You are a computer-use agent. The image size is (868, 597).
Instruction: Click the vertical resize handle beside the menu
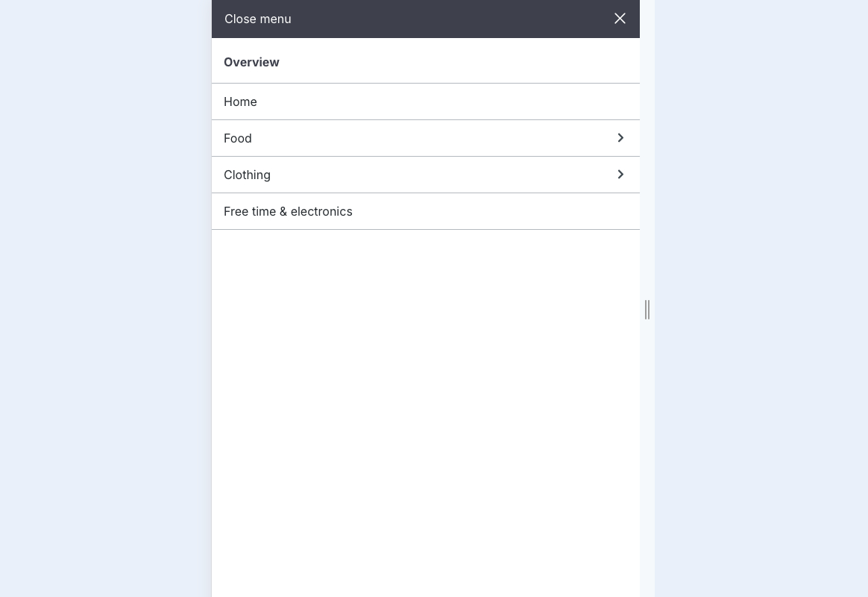647,310
